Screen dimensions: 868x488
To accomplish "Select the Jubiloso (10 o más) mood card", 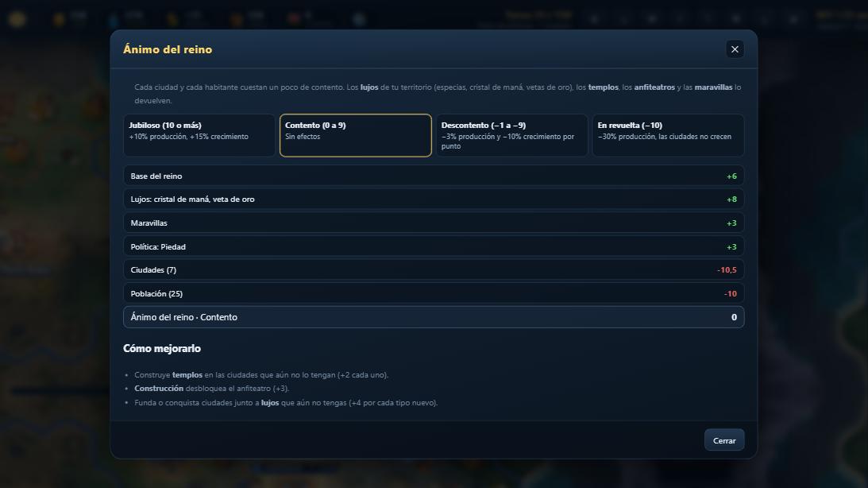I will [199, 135].
